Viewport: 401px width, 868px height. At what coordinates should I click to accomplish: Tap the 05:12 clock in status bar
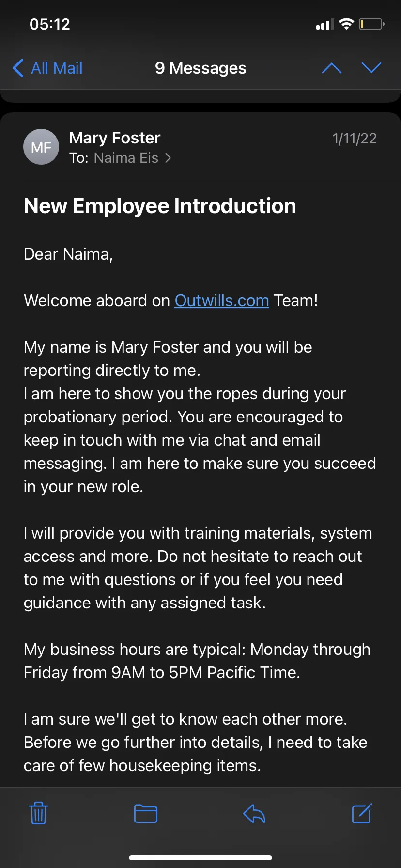point(50,24)
